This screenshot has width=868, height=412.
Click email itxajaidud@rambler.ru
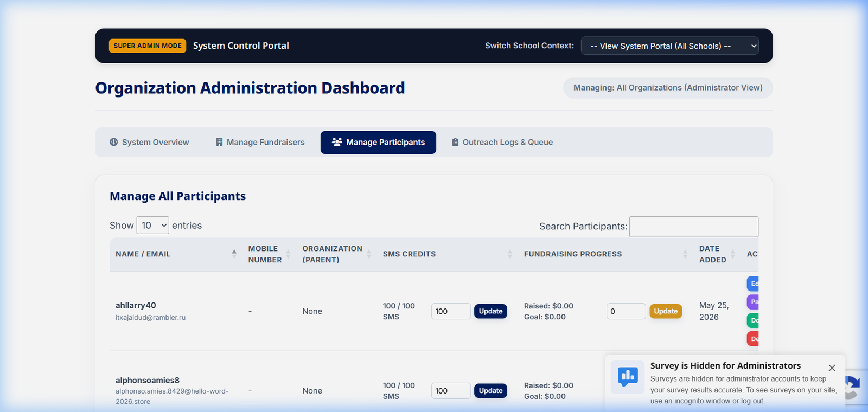150,318
